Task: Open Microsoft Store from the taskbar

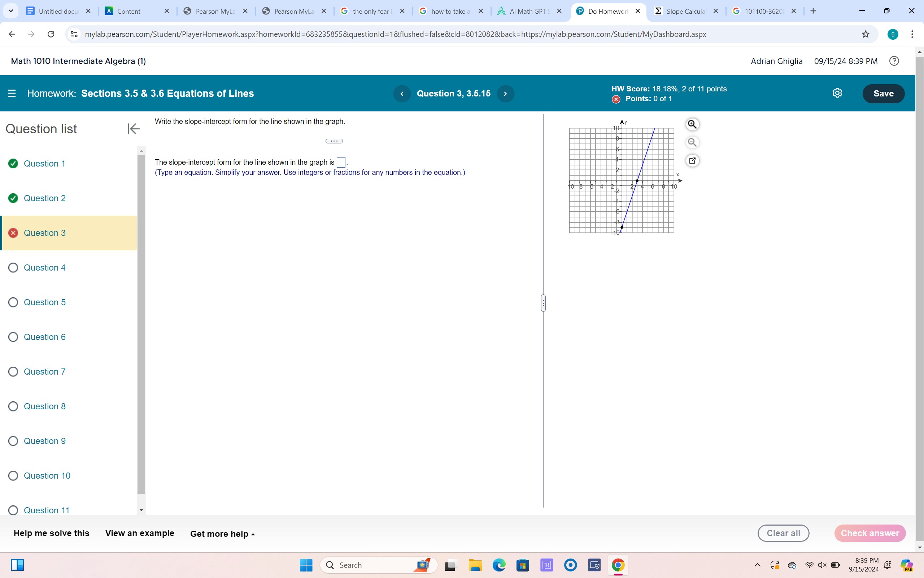Action: [523, 565]
